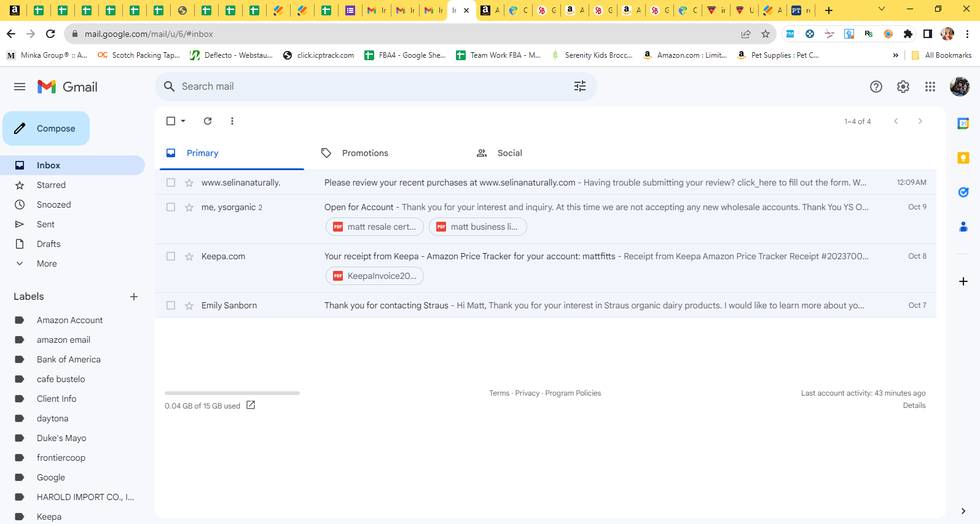Viewport: 980px width, 524px height.
Task: Open the Privacy link
Action: [527, 393]
